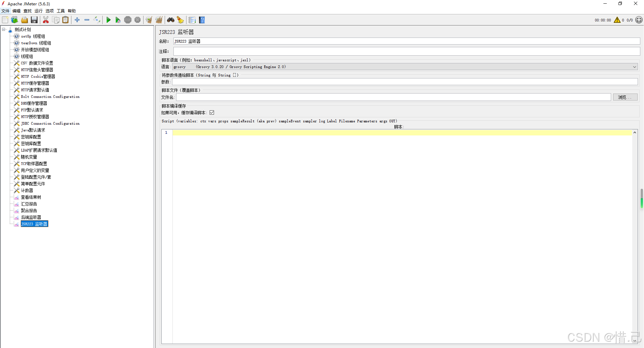This screenshot has height=348, width=644.
Task: Select the HTTP Cookie管理器 tree node
Action: tap(38, 76)
